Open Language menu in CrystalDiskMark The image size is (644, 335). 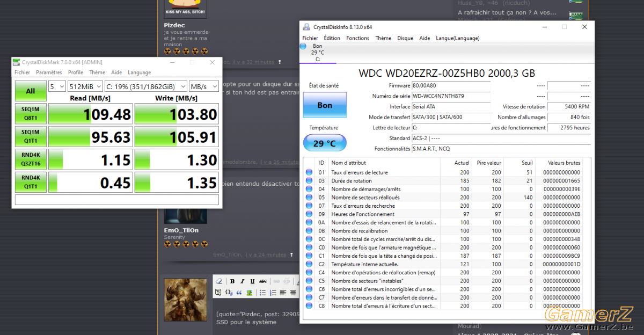pyautogui.click(x=139, y=72)
